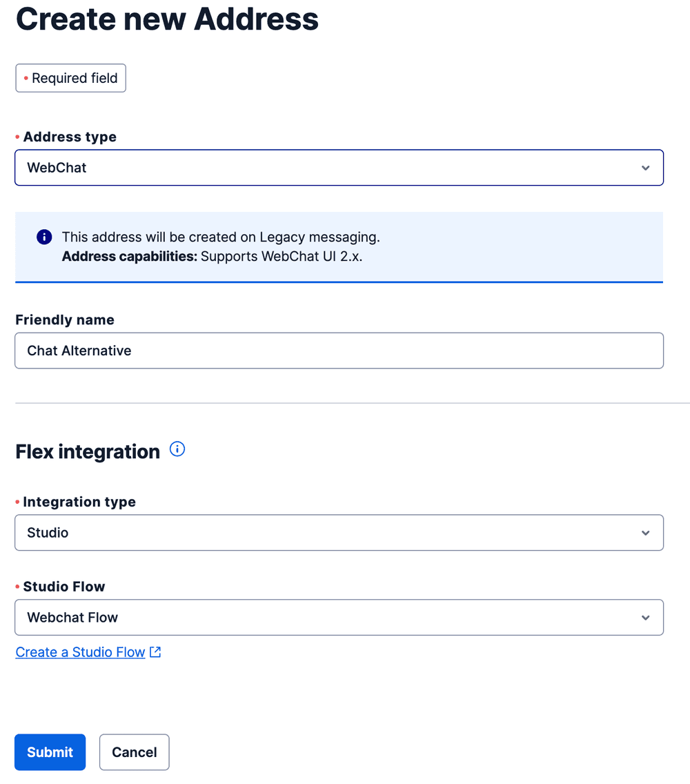Open the Studio Flow dropdown showing Webchat Flow
The width and height of the screenshot is (690, 784).
(x=339, y=617)
